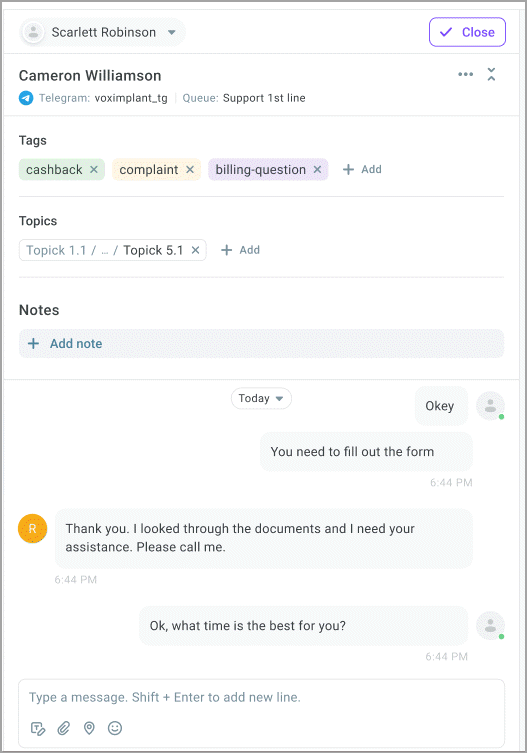527x753 pixels.
Task: Click the orange R customer avatar
Action: tap(33, 529)
